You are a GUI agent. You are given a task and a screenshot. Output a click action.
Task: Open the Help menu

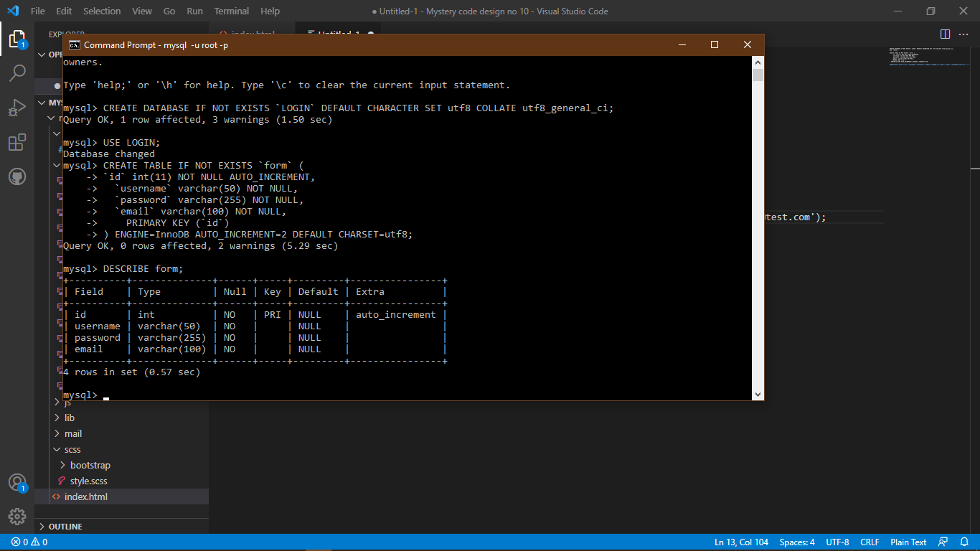[x=270, y=11]
